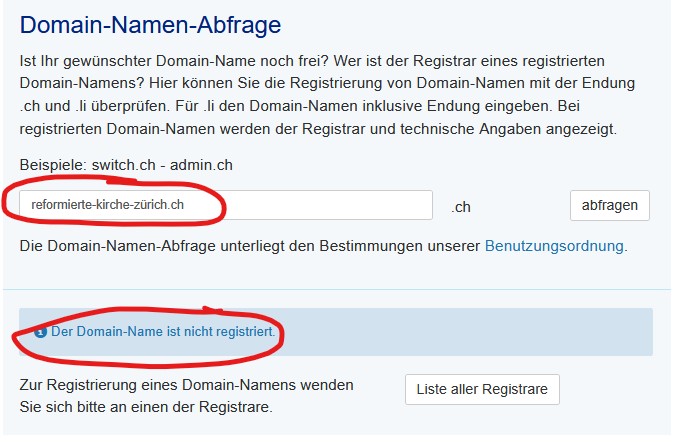Open Liste aller Registrare
677x443 pixels.
click(x=482, y=389)
